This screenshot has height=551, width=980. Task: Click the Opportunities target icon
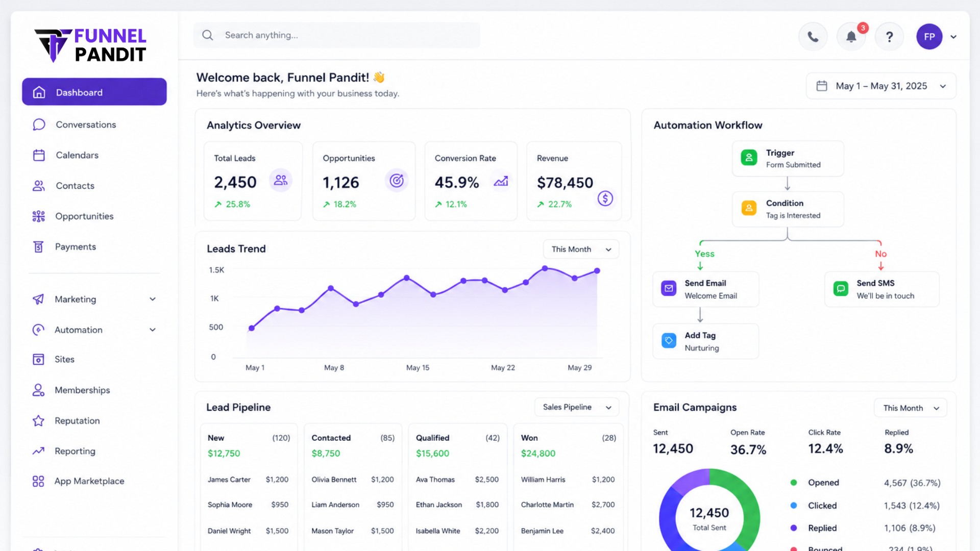pos(397,180)
